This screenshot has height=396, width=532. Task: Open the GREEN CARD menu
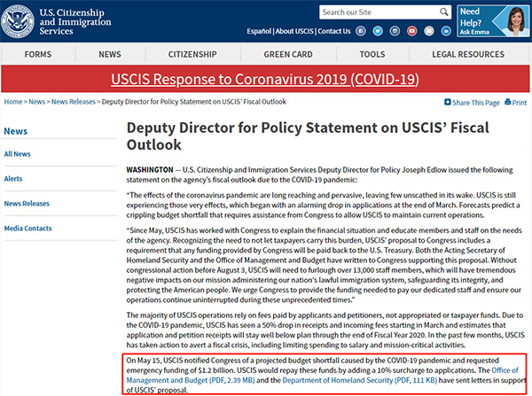[x=288, y=54]
